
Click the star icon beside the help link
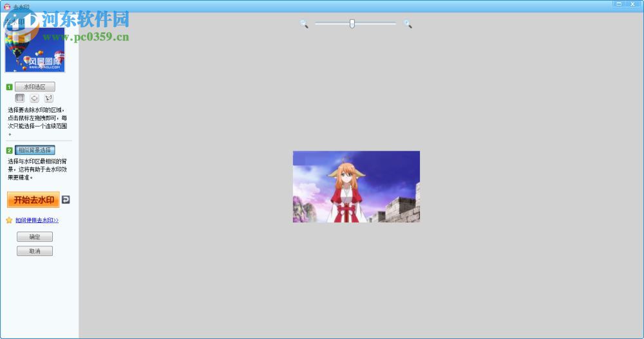coord(9,221)
